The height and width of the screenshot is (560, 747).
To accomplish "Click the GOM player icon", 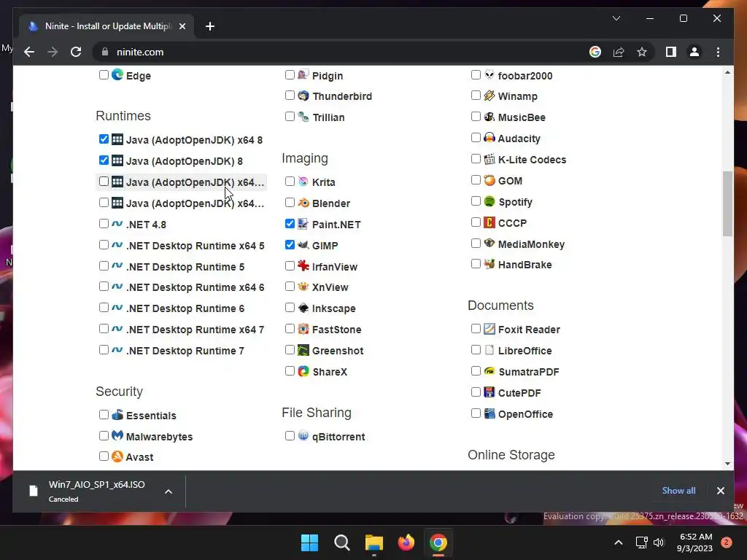I will [489, 181].
